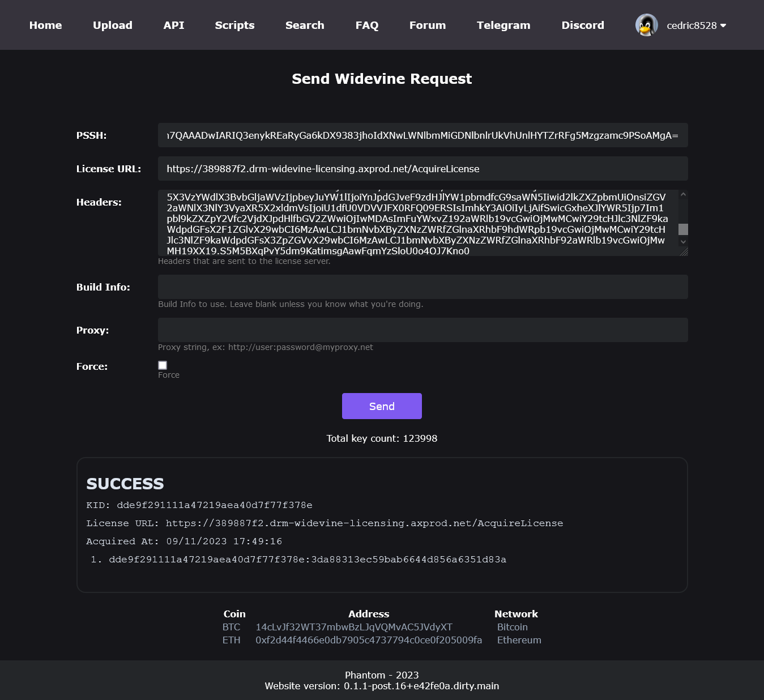764x700 pixels.
Task: Click into the Build Info field
Action: click(422, 287)
